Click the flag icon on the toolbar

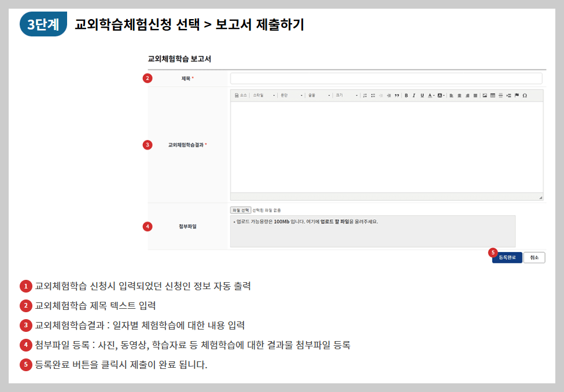[x=517, y=96]
